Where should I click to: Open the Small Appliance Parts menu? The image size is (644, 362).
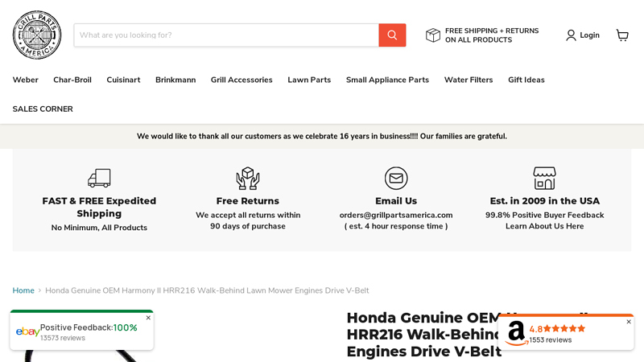[387, 80]
